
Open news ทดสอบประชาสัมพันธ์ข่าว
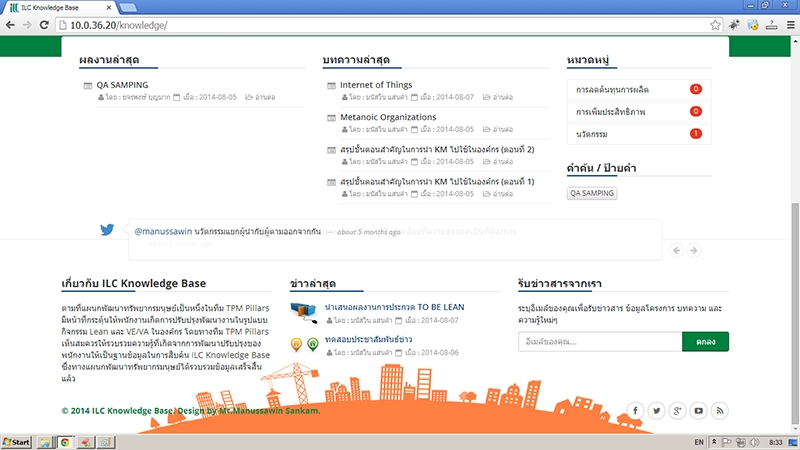pos(368,339)
